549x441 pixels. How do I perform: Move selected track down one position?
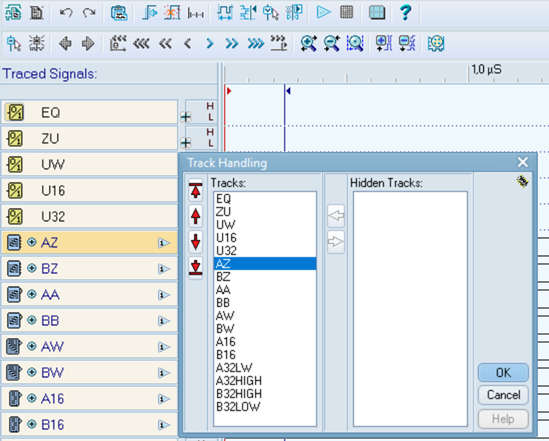tap(195, 242)
